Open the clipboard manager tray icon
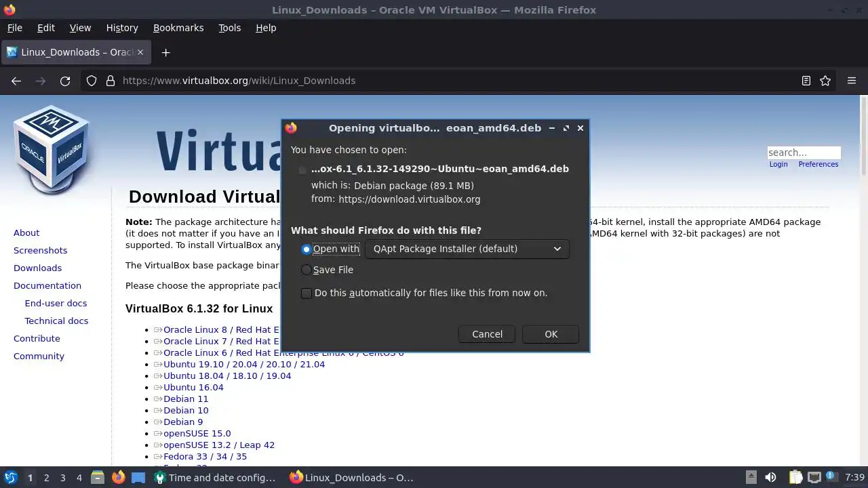The width and height of the screenshot is (868, 488). click(x=795, y=477)
